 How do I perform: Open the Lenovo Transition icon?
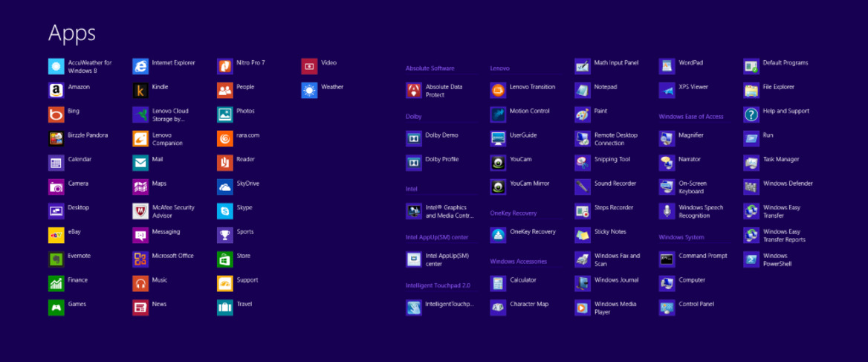tap(498, 90)
